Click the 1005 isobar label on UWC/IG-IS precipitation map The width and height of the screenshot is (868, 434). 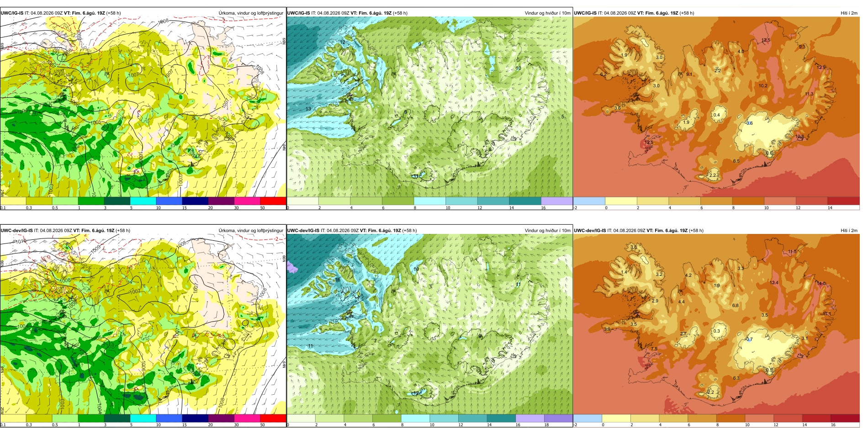[x=95, y=122]
